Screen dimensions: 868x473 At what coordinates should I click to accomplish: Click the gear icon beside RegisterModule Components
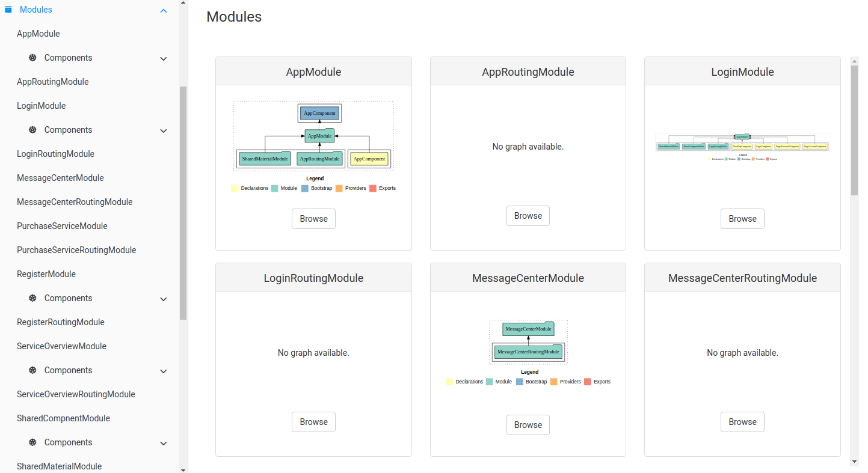click(x=32, y=298)
